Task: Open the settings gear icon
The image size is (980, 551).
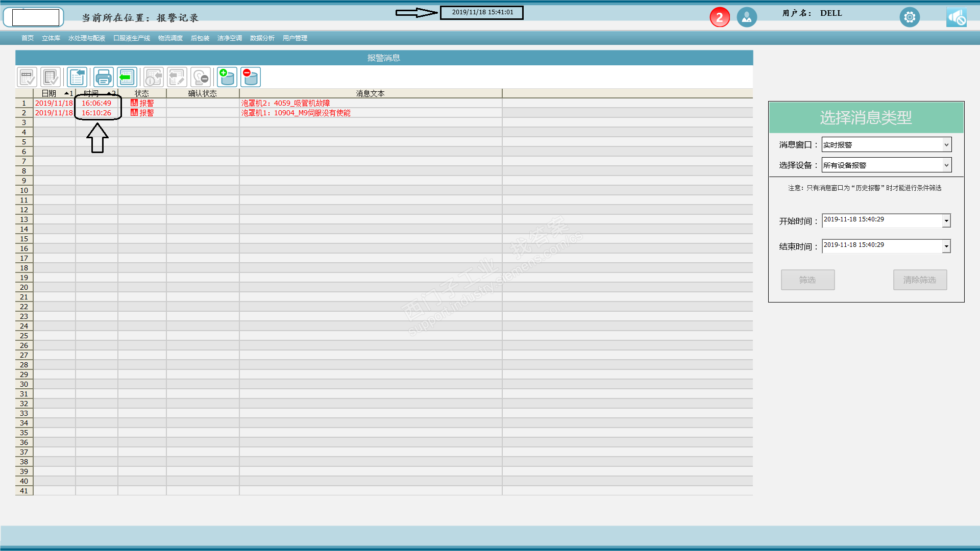Action: coord(910,17)
